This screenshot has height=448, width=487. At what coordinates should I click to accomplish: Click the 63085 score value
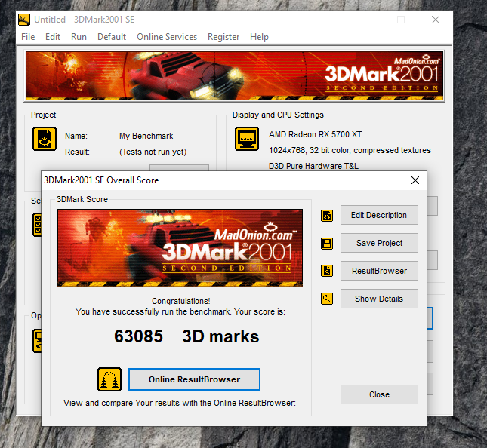click(138, 336)
